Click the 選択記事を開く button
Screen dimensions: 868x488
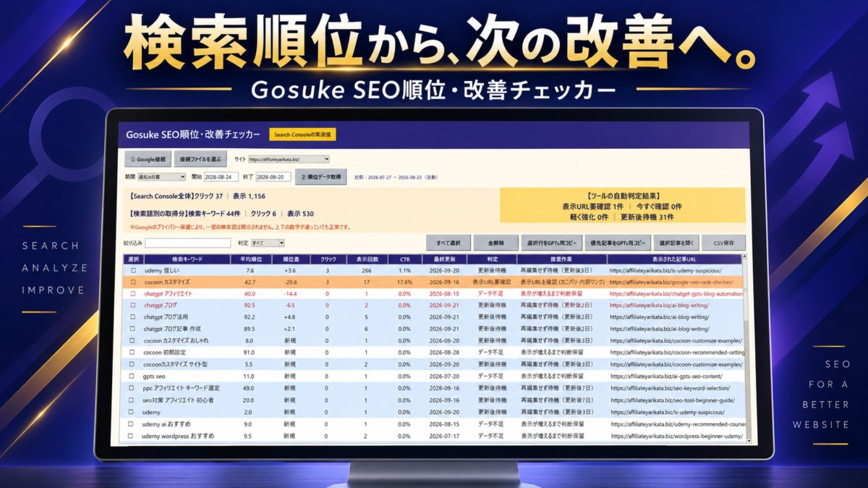676,243
